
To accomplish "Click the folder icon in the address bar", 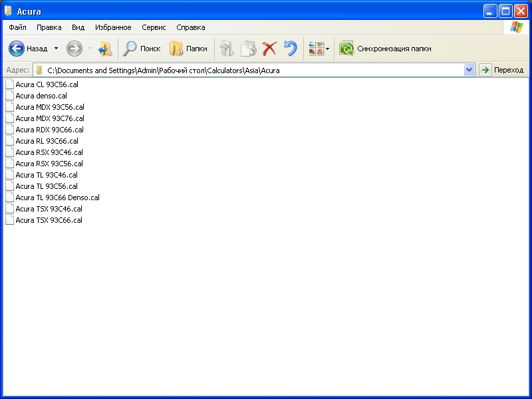I will pos(39,70).
